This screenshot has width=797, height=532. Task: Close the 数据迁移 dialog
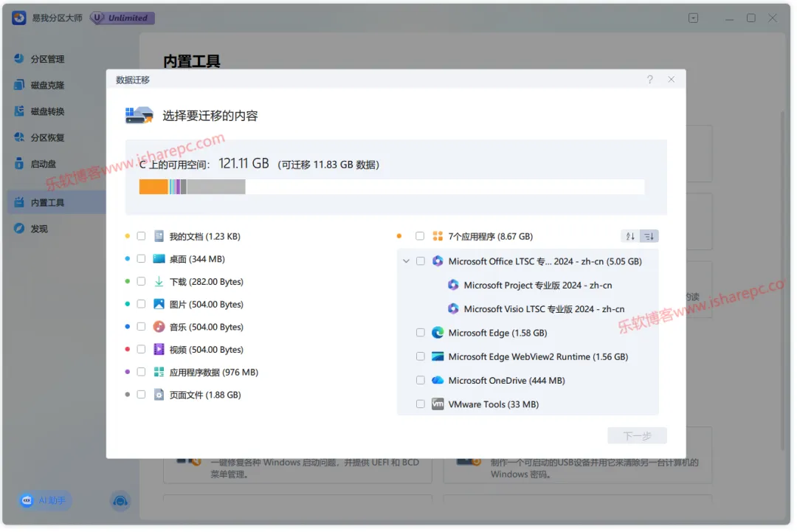coord(672,80)
